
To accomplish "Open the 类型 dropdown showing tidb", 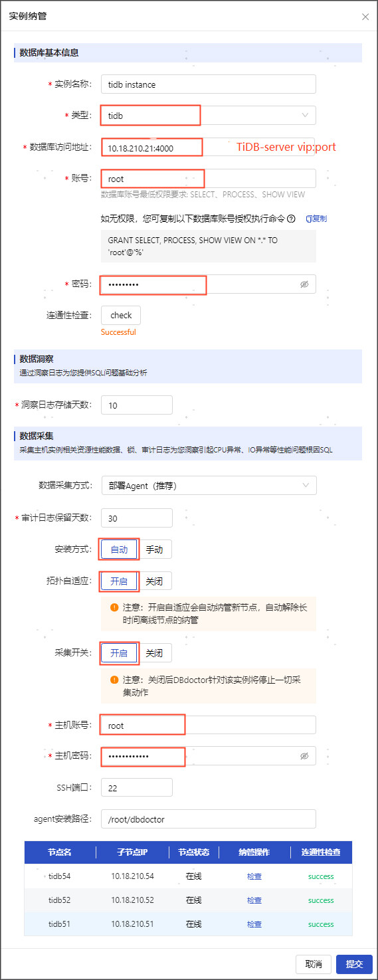I will click(x=209, y=116).
